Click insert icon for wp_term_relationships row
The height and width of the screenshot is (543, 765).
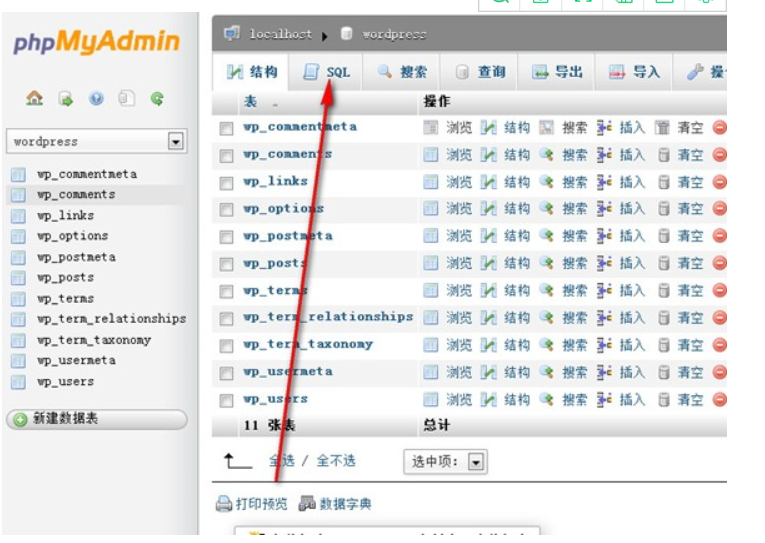[604, 318]
